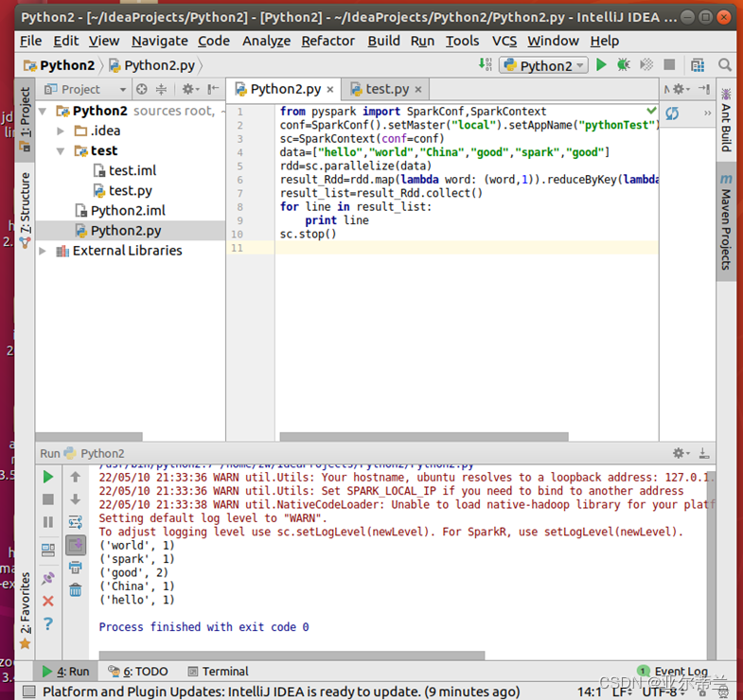The image size is (743, 700).
Task: Open the VCS menu
Action: [x=504, y=42]
